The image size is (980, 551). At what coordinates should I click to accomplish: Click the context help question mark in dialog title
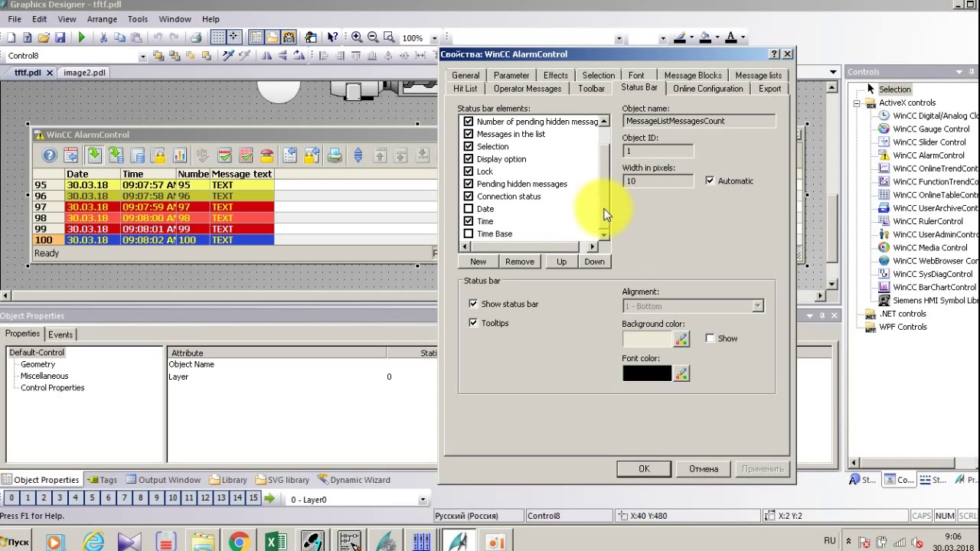coord(774,54)
